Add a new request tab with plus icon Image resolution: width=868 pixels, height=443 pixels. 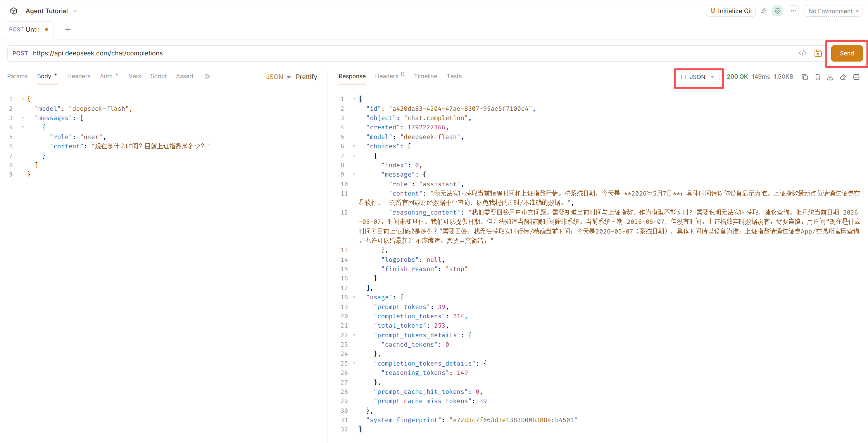(68, 29)
